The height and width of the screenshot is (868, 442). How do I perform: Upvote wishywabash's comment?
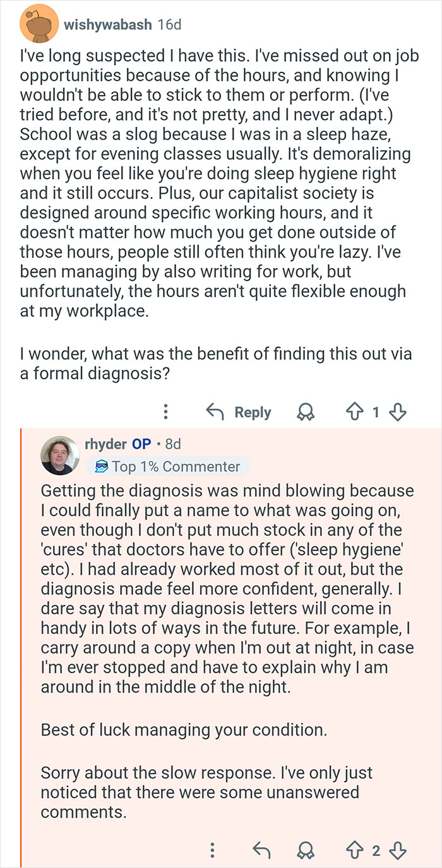click(355, 413)
